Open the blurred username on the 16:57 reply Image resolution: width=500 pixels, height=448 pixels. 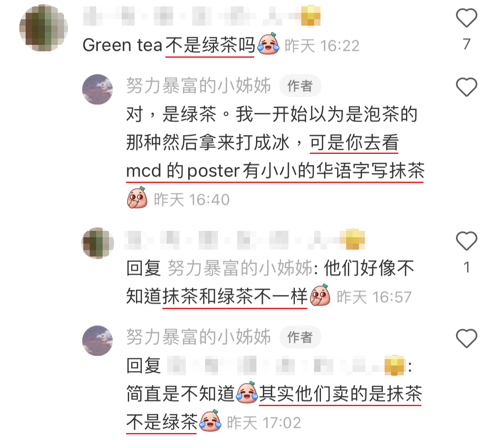click(x=245, y=239)
